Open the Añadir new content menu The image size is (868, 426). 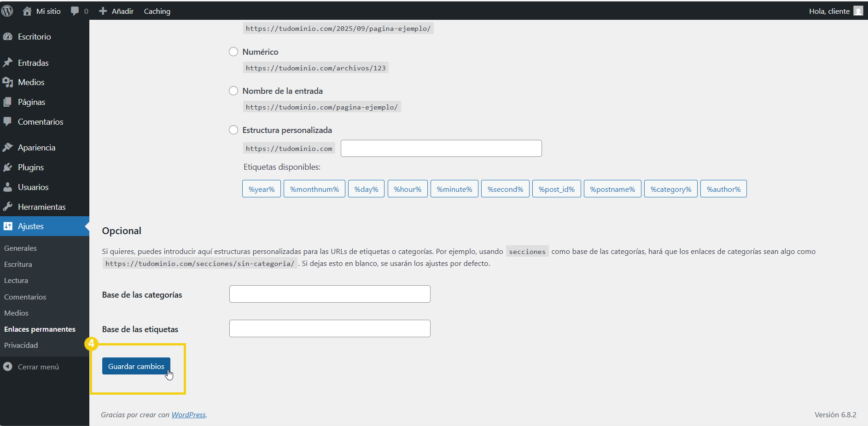(117, 11)
